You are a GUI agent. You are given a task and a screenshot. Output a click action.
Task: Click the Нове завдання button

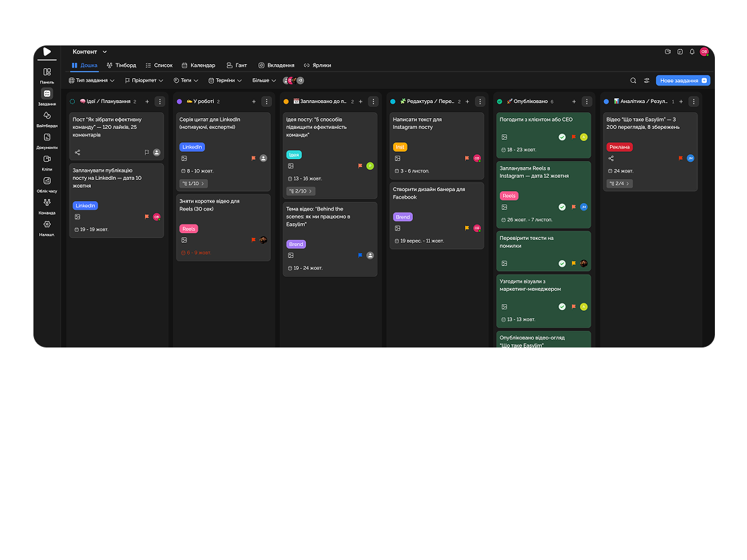pyautogui.click(x=682, y=80)
